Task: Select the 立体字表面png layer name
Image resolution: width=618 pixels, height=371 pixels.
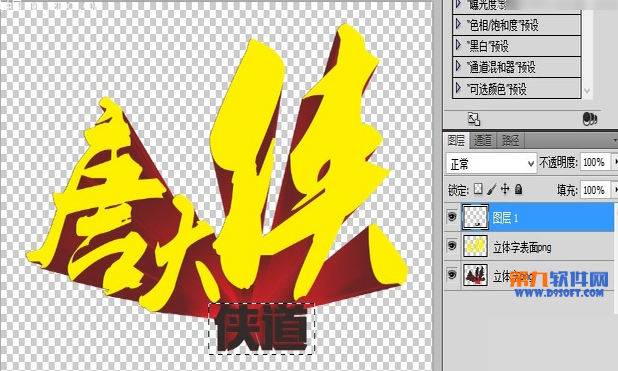Action: tap(522, 248)
